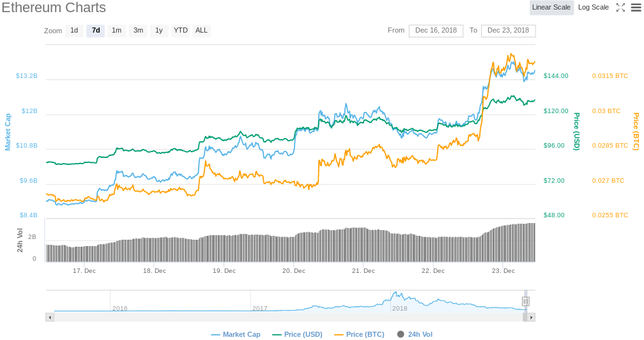
Task: Set zoom range to 7d
Action: pos(96,31)
